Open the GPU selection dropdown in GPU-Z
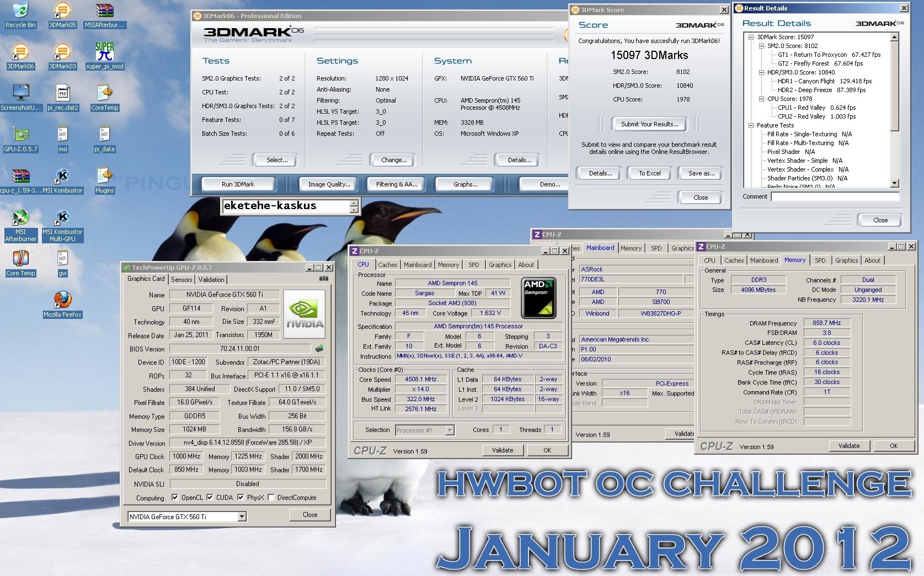This screenshot has width=924, height=576. click(x=242, y=516)
